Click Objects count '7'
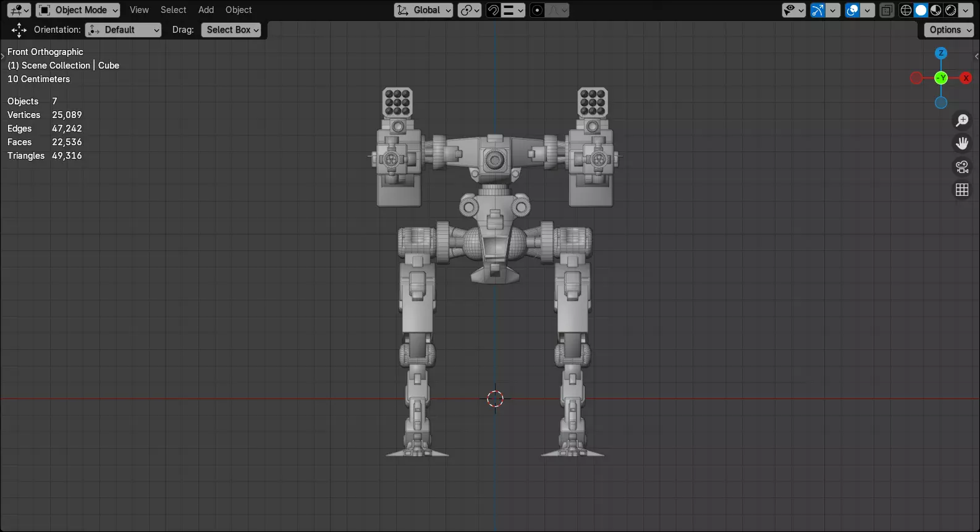The image size is (980, 532). [x=54, y=101]
